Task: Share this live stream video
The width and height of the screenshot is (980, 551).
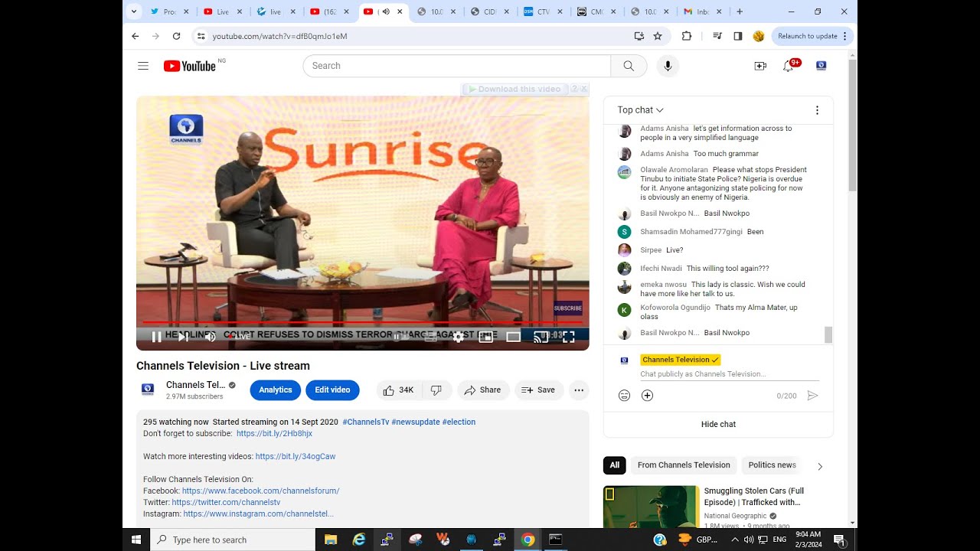Action: [x=483, y=390]
